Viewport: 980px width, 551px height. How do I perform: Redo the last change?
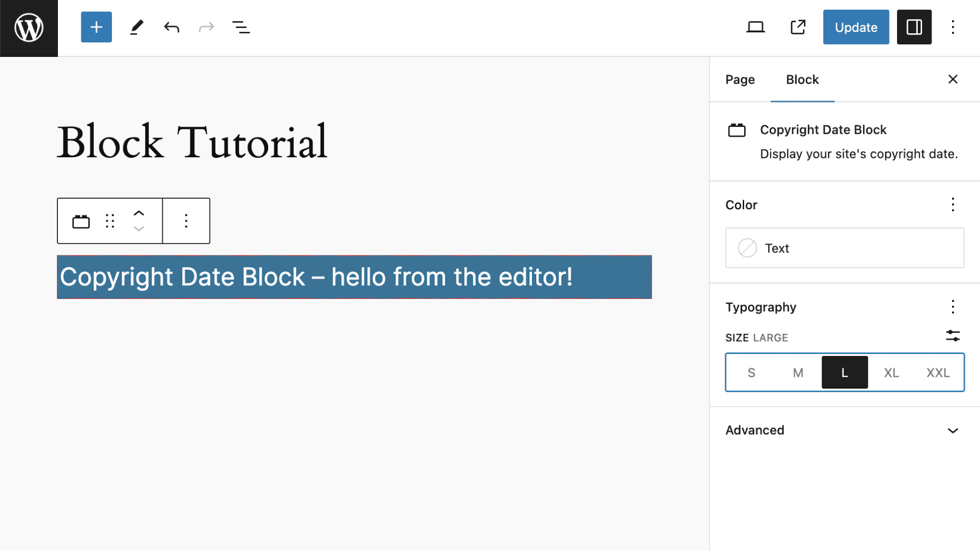[206, 27]
